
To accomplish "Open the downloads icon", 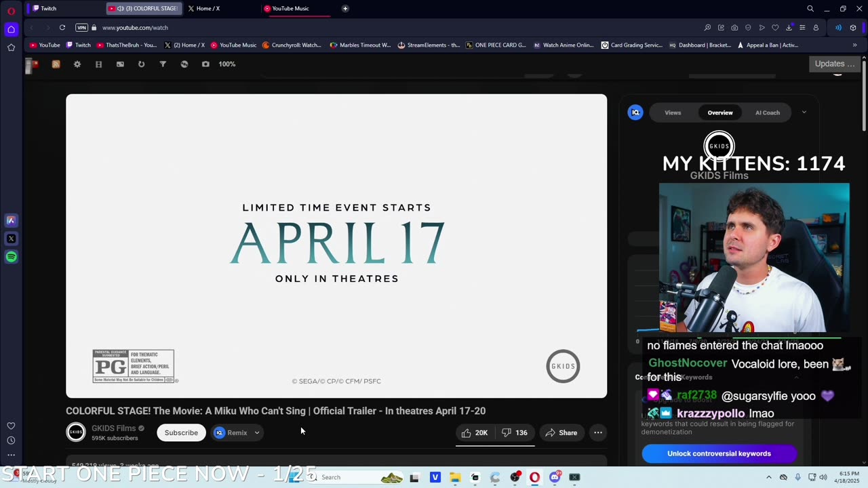I will point(789,28).
